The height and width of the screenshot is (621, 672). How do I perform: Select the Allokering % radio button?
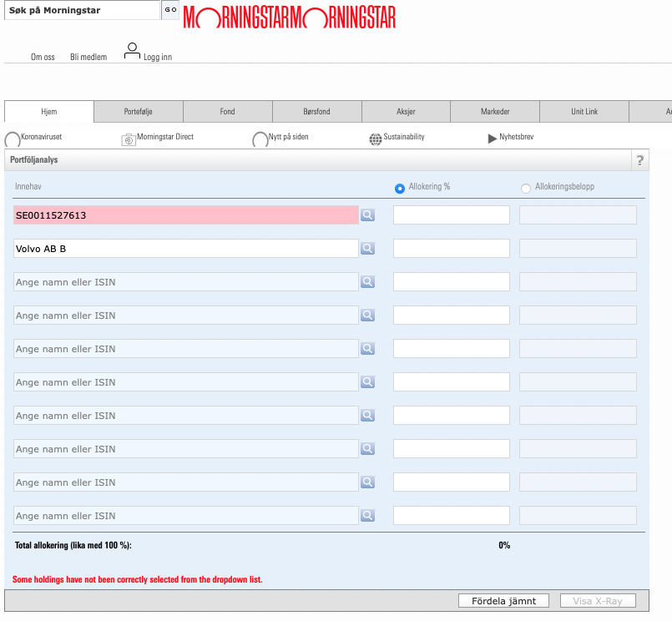[x=400, y=189]
